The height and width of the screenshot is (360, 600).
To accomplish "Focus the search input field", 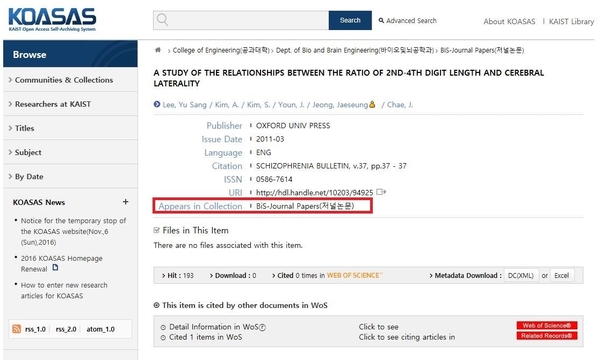I will (x=248, y=20).
